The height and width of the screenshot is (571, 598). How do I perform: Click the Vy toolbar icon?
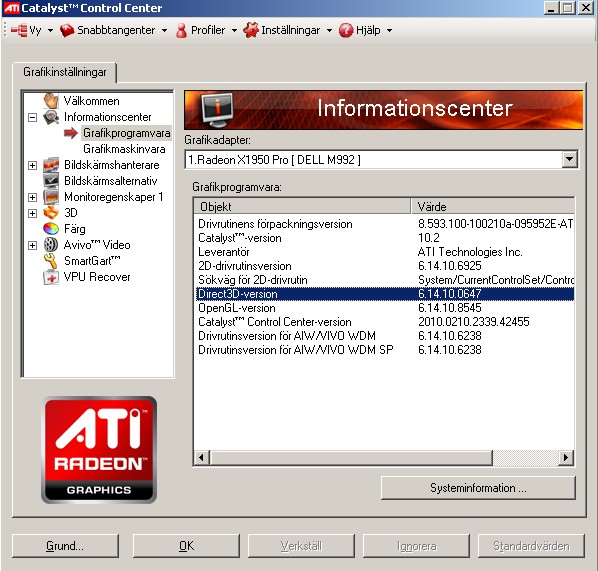19,30
